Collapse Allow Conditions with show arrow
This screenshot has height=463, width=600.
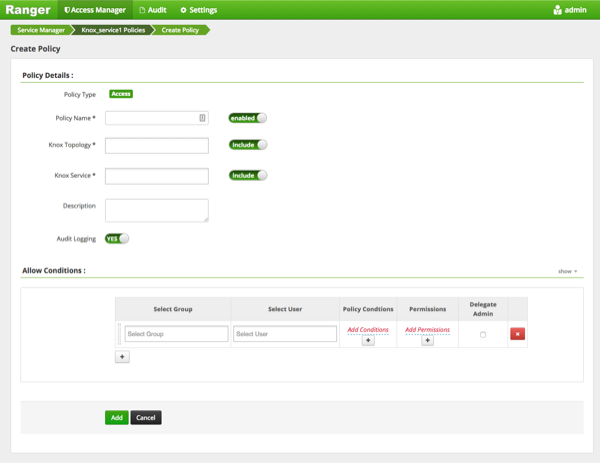568,271
